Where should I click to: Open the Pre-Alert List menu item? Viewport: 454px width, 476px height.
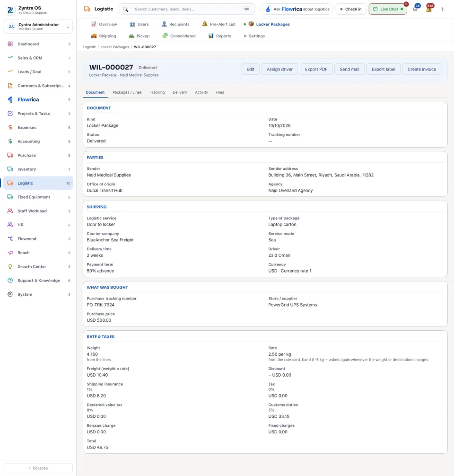(219, 24)
